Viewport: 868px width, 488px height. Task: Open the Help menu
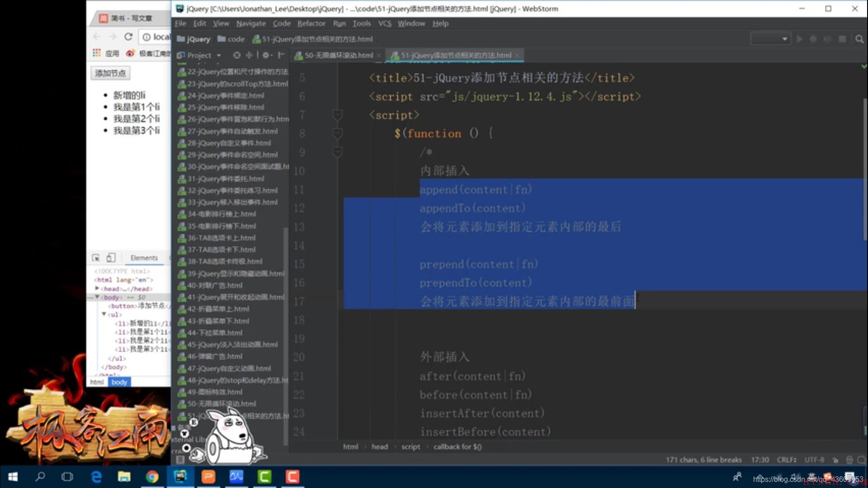[x=440, y=23]
